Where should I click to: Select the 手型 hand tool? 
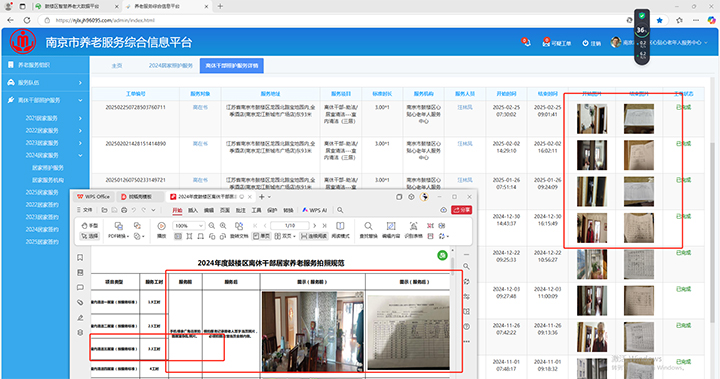click(x=90, y=226)
